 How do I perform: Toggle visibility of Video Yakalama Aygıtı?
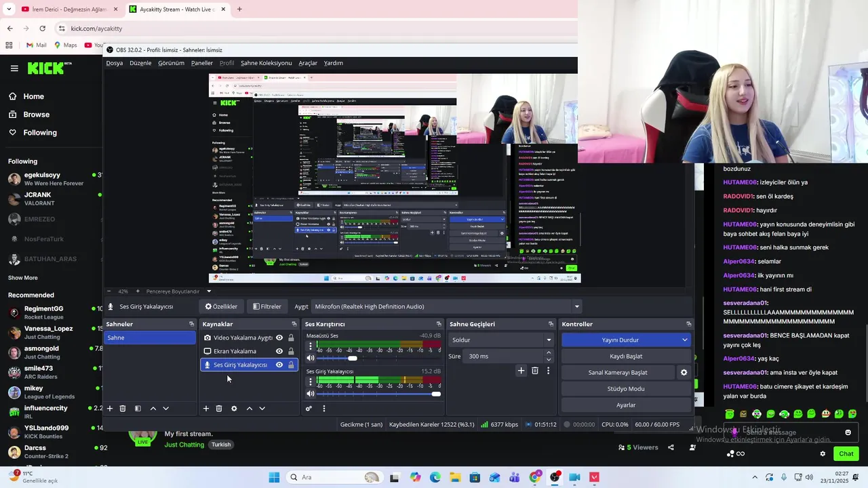[279, 338]
